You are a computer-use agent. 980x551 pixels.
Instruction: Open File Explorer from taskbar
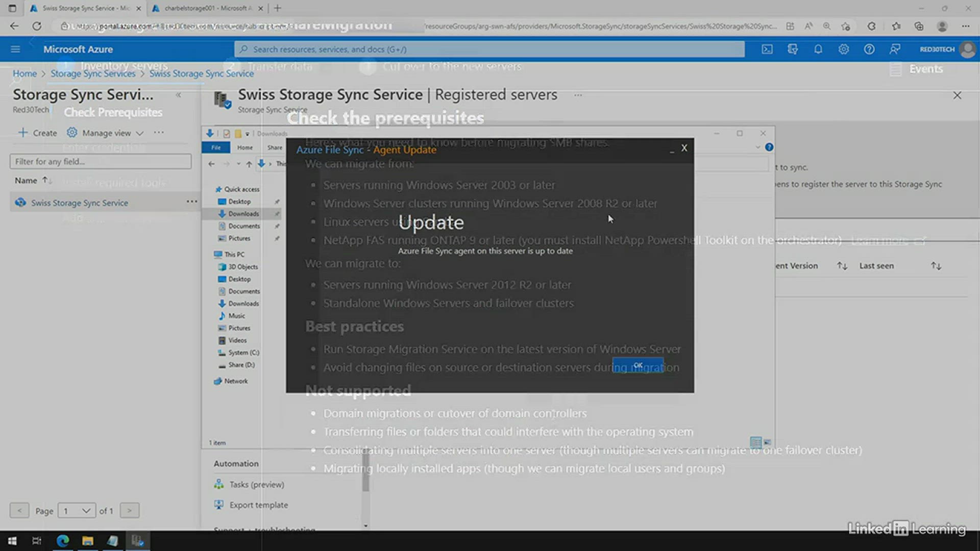[88, 541]
